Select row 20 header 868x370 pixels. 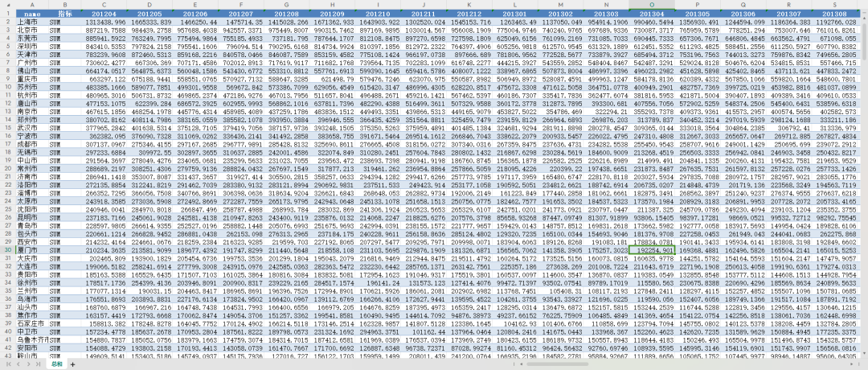pos(8,167)
